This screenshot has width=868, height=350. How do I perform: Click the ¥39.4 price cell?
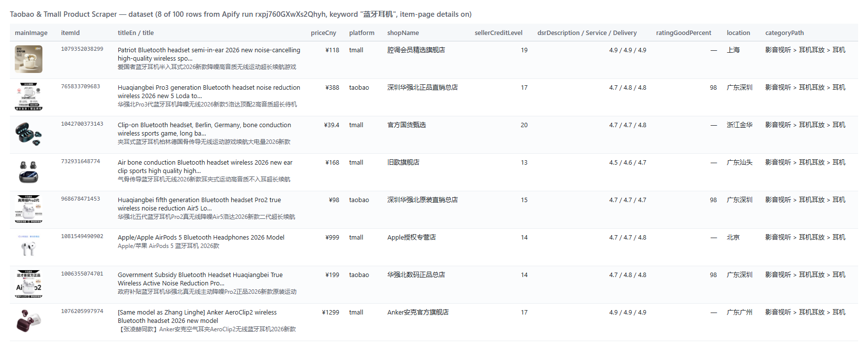click(x=331, y=125)
